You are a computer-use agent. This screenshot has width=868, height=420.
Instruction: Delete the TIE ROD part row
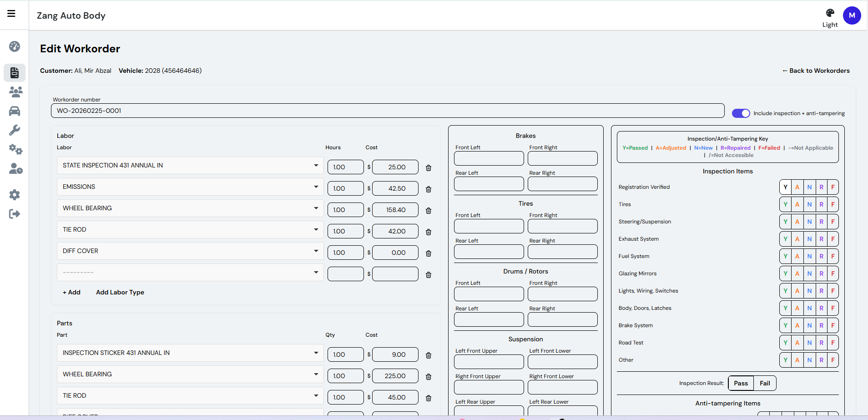click(429, 398)
